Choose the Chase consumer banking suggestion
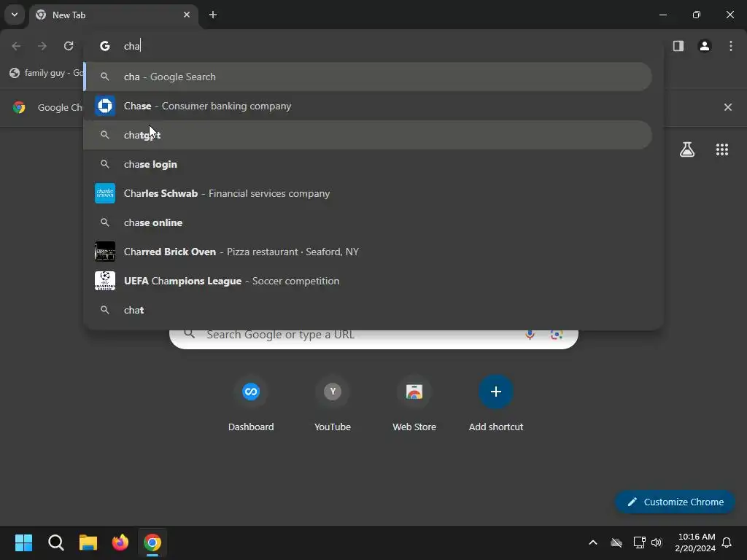 (x=368, y=106)
